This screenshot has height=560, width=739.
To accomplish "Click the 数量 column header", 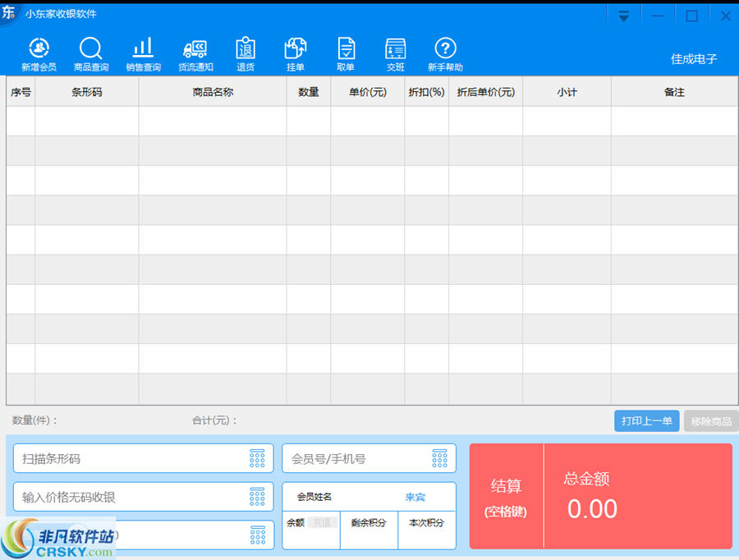I will tap(309, 92).
